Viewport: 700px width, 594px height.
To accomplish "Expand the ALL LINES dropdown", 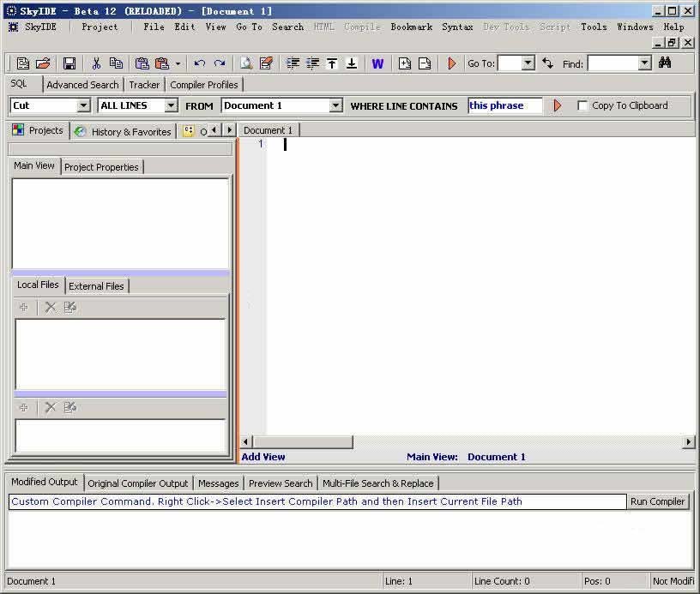I will 171,105.
